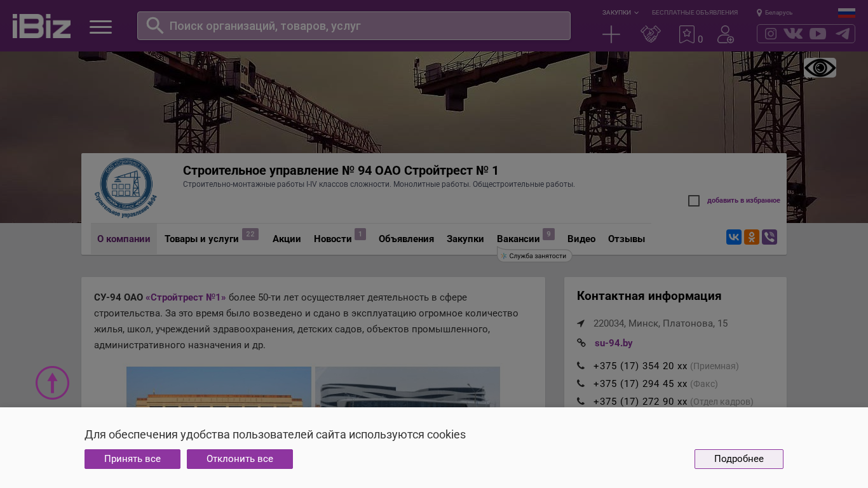Click the location pin next to Беларусь
Screen dimensions: 868x488
coord(759,13)
